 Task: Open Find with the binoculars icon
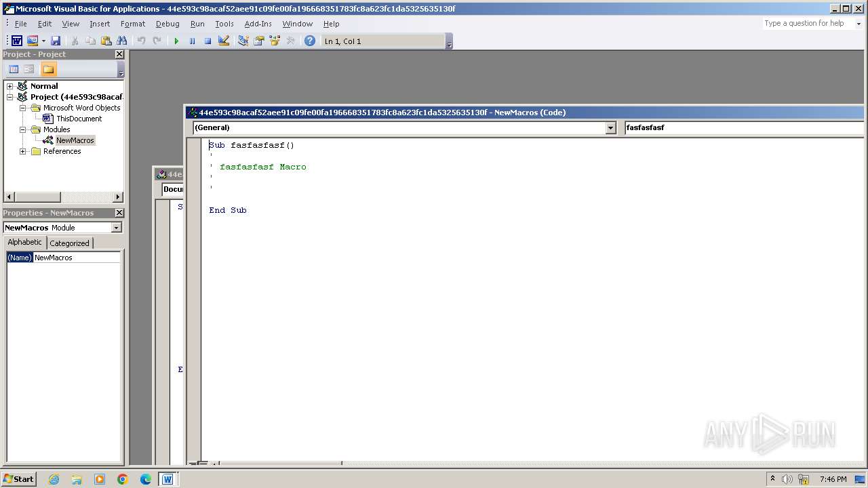click(122, 41)
